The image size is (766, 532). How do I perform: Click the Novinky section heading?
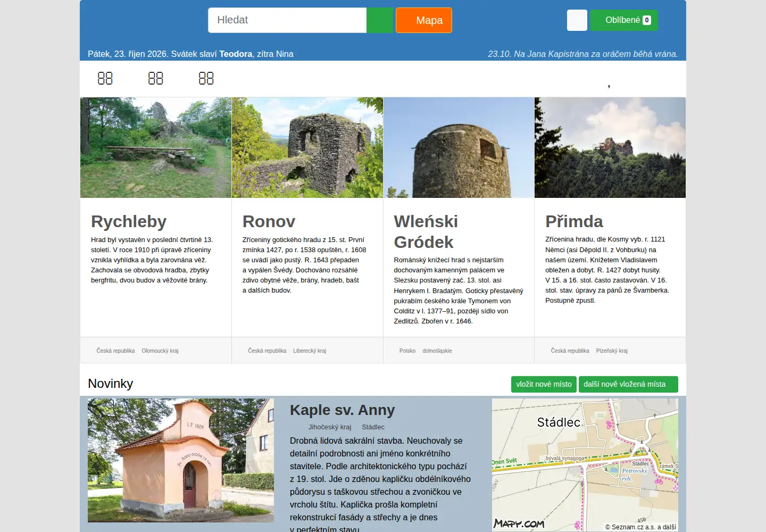110,384
